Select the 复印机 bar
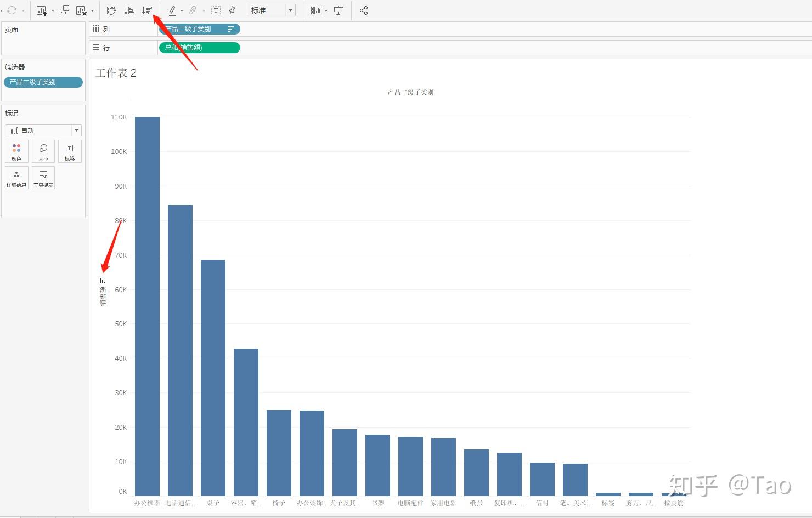Viewport: 812px width, 518px height. coord(509,475)
